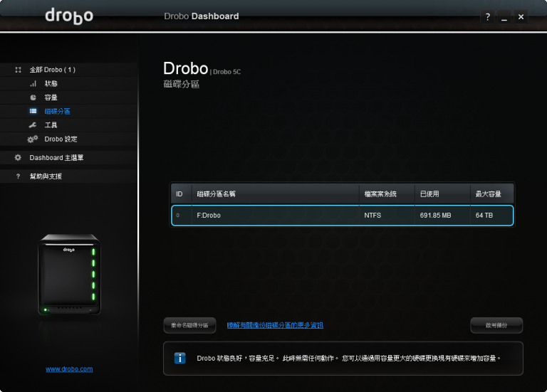Open the 磁碟分區 volumes page
Screen dimensions: 547x392
pyautogui.click(x=57, y=111)
